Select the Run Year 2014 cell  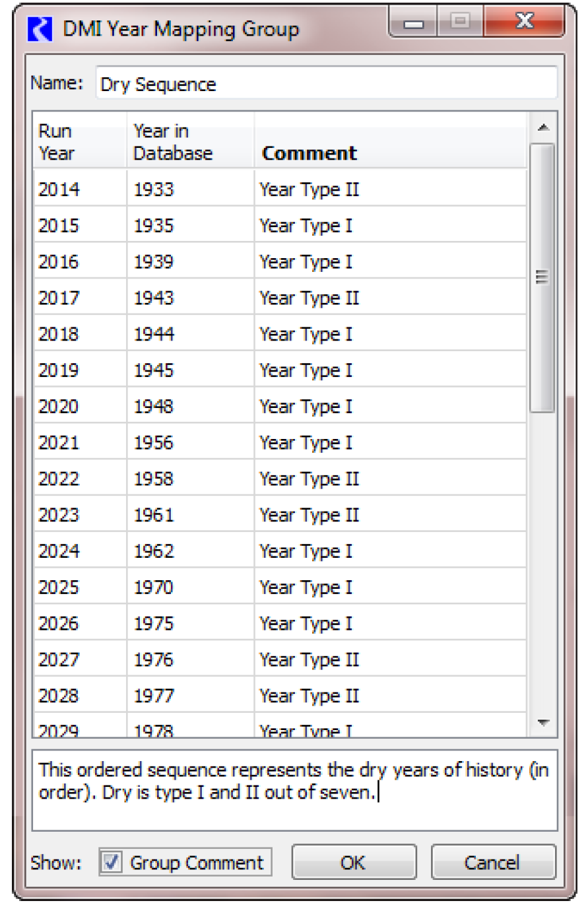(79, 190)
